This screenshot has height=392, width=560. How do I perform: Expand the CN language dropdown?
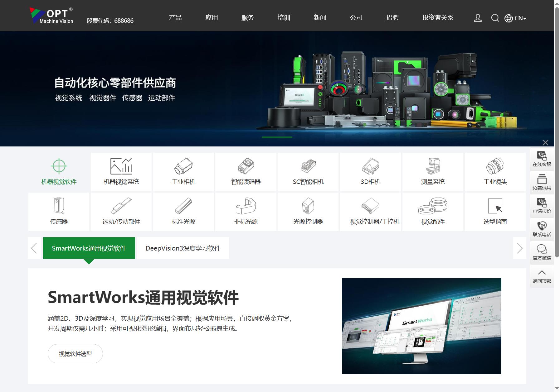click(x=515, y=18)
